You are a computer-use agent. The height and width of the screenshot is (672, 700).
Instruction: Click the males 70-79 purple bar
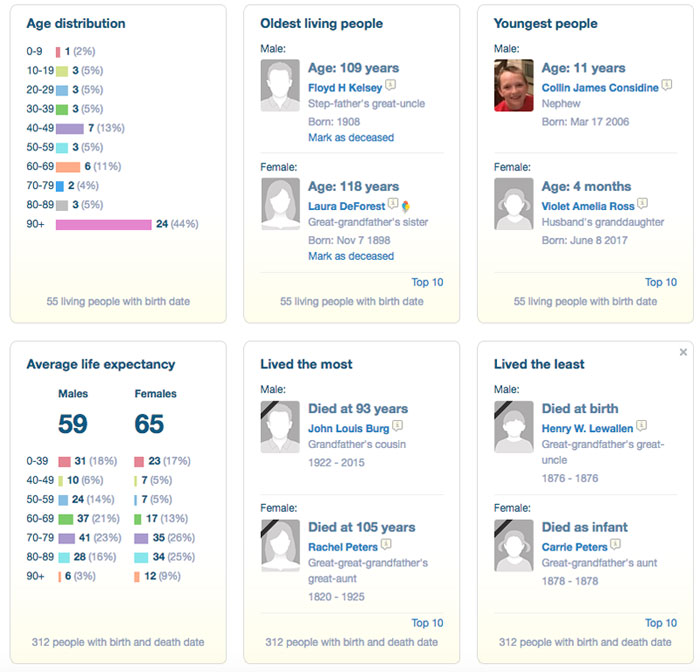coord(67,538)
